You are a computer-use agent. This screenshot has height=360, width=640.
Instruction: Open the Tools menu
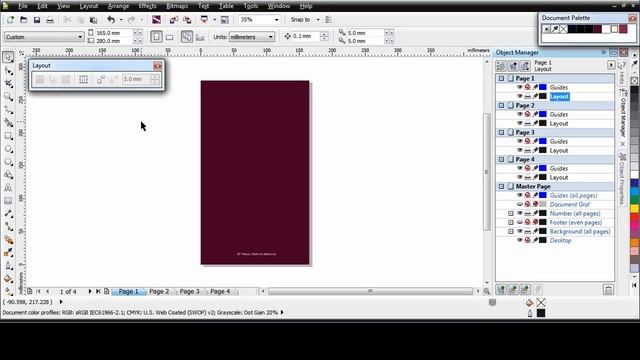[x=251, y=6]
